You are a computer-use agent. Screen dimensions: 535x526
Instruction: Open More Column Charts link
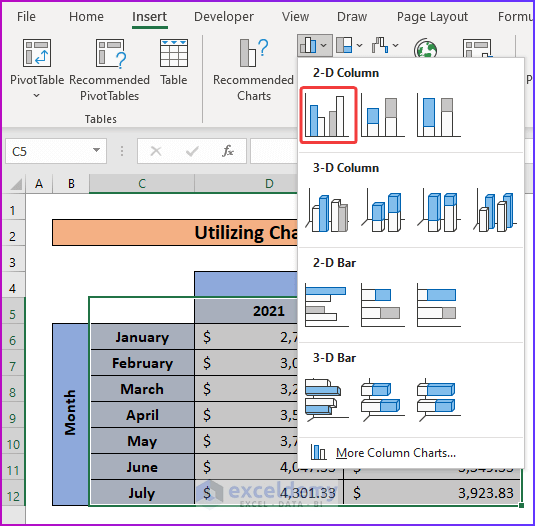[x=396, y=453]
